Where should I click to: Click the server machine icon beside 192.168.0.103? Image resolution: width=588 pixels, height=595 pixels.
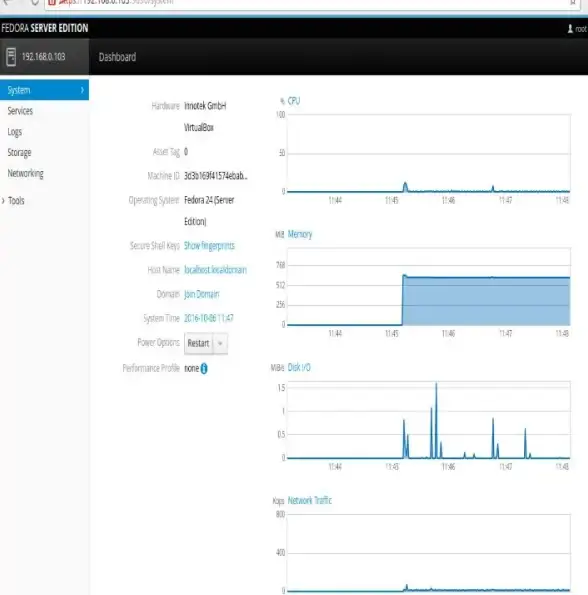[11, 57]
